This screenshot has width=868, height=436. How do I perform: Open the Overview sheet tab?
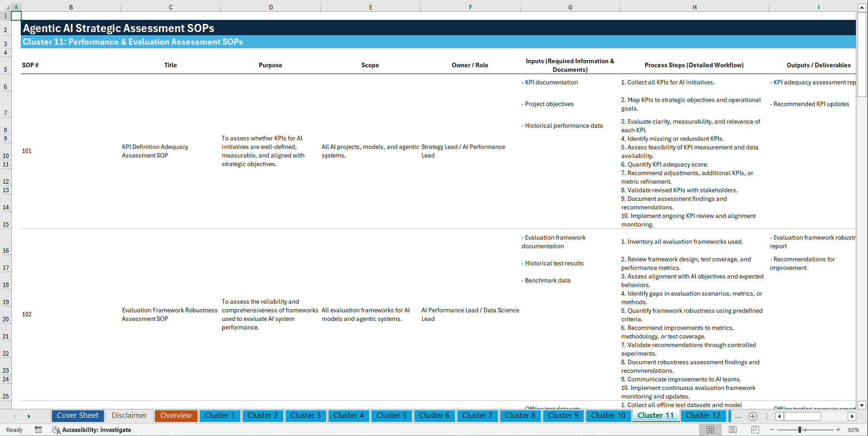[x=176, y=415]
